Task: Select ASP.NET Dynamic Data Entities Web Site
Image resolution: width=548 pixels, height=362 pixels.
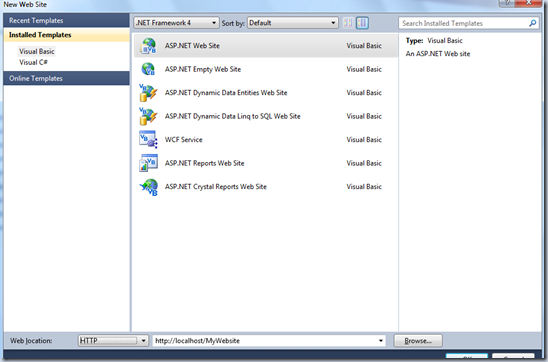Action: coord(226,93)
